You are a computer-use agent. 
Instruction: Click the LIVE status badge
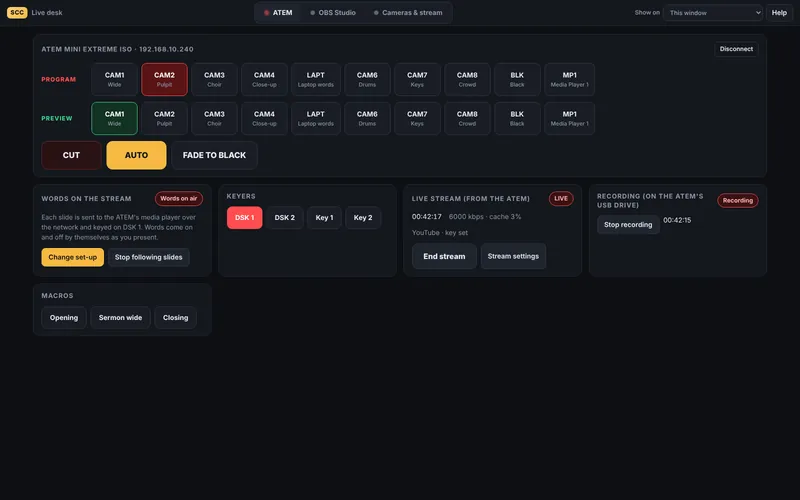561,198
